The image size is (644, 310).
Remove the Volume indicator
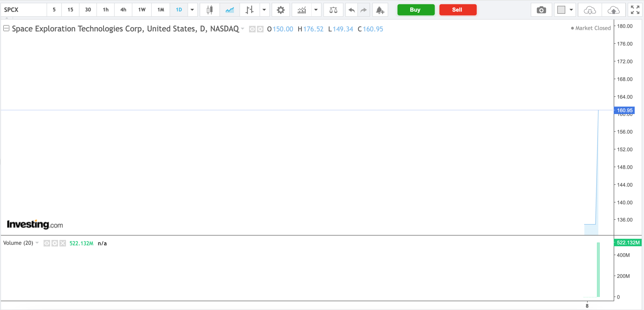(63, 243)
